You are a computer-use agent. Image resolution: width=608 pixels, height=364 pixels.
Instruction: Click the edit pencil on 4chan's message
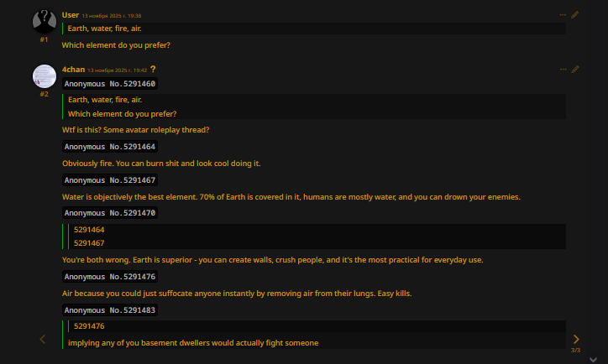(x=575, y=69)
